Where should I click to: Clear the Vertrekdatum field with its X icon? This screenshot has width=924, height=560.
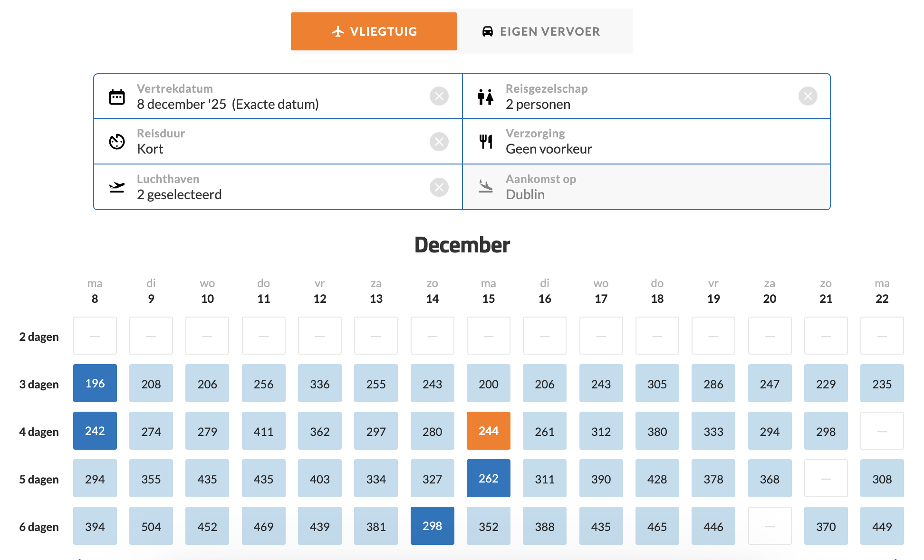439,97
